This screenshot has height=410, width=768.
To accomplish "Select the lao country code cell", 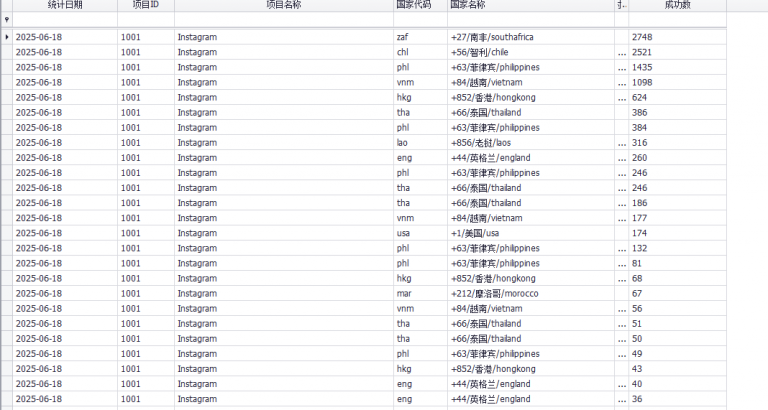I will tap(421, 143).
